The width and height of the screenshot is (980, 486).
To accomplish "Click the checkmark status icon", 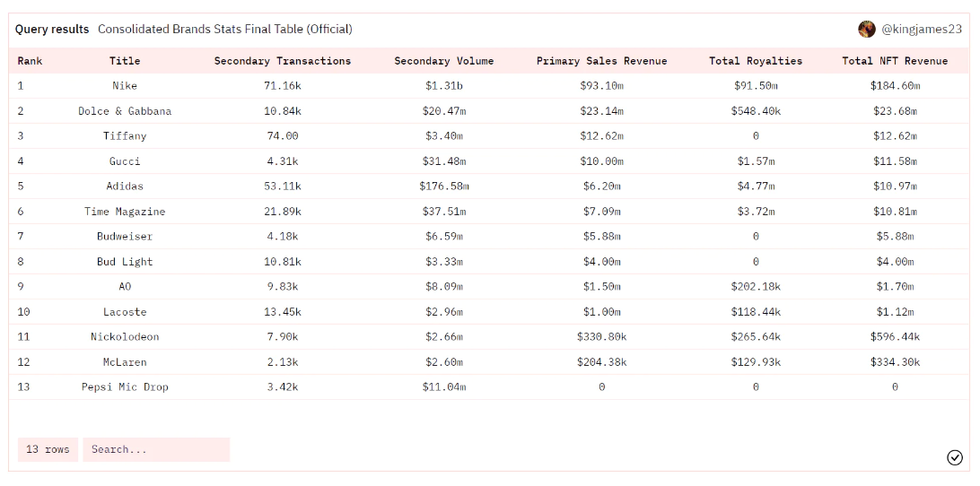I will [x=955, y=457].
